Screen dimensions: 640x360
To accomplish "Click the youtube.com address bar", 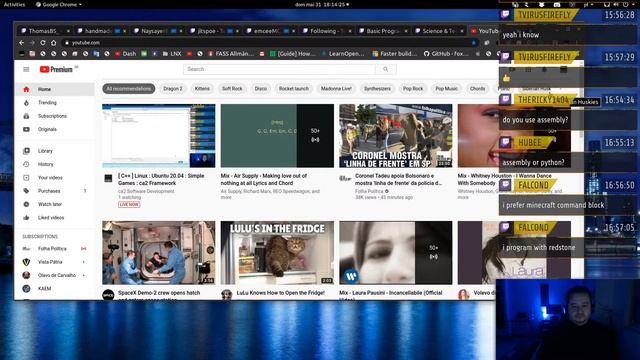I will [x=269, y=42].
